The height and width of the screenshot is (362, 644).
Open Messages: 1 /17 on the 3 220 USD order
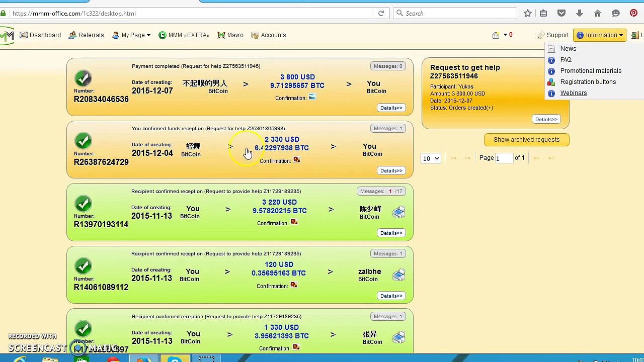tap(381, 191)
